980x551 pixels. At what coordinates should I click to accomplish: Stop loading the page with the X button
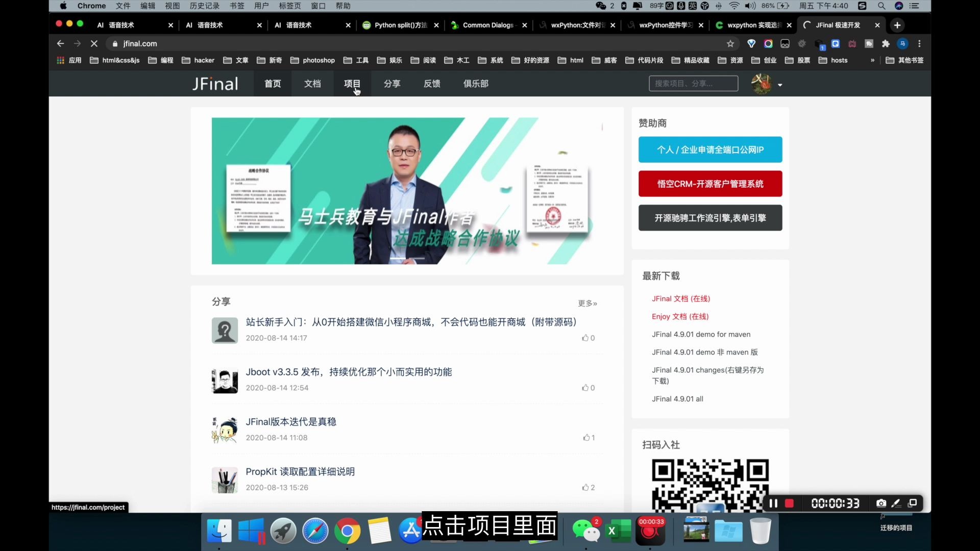[x=94, y=44]
